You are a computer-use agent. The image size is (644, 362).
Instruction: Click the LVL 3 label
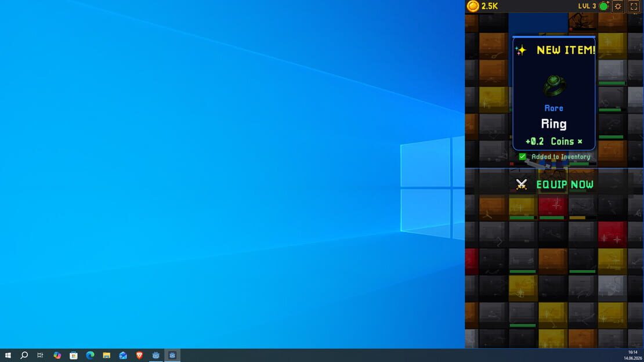[587, 6]
